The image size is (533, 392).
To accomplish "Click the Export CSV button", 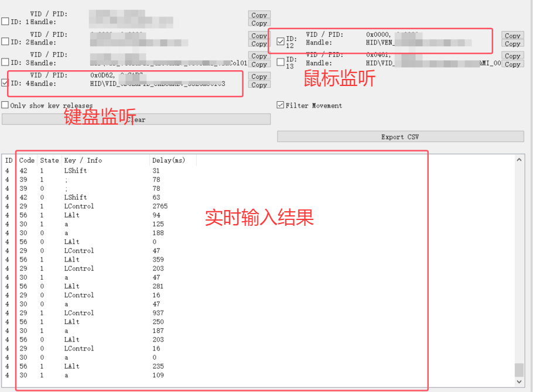I will (401, 136).
